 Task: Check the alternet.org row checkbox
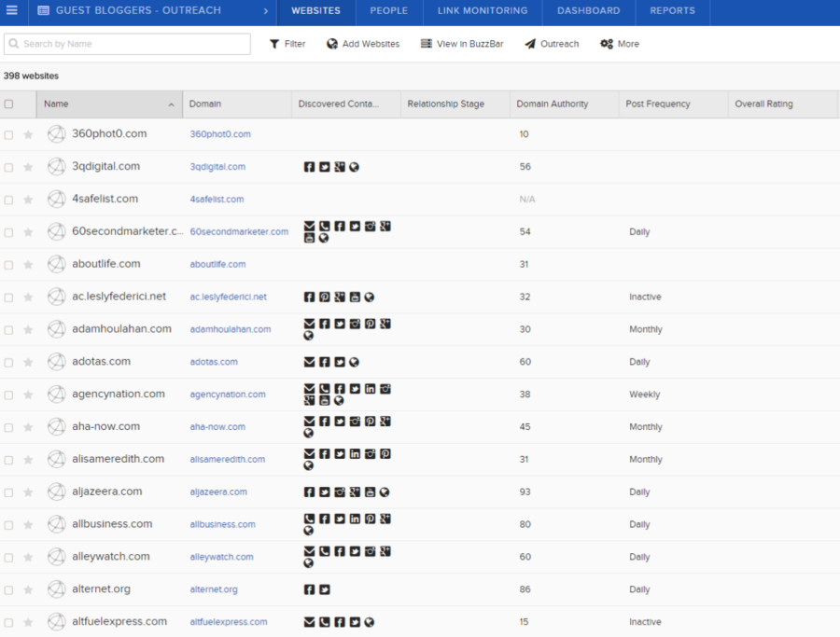coord(8,589)
